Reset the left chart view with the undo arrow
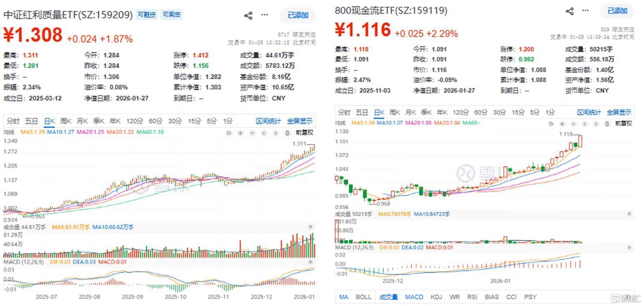The height and width of the screenshot is (306, 644). pos(228,133)
